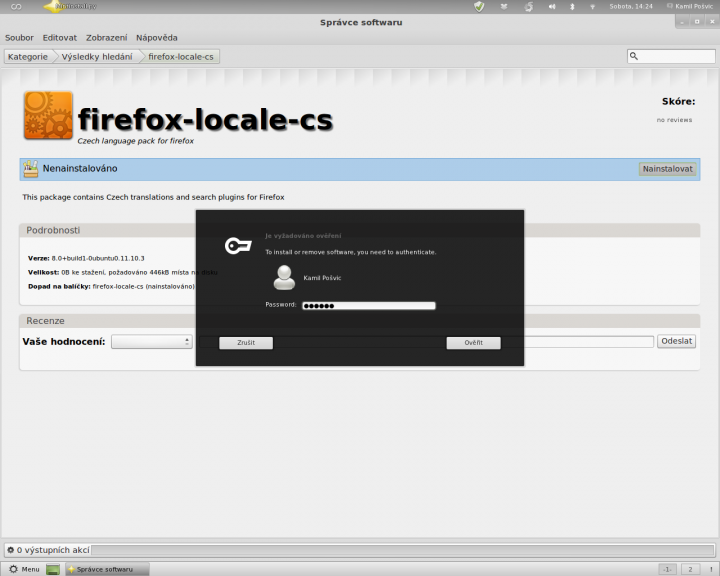Open the Vaše hodnocení rating dropdown
The height and width of the screenshot is (576, 720).
152,341
